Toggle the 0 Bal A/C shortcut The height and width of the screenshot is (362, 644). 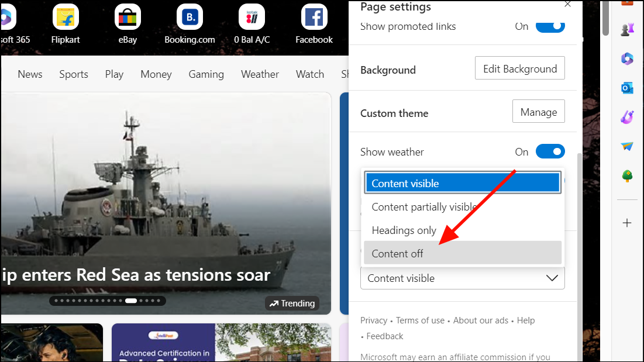[252, 16]
